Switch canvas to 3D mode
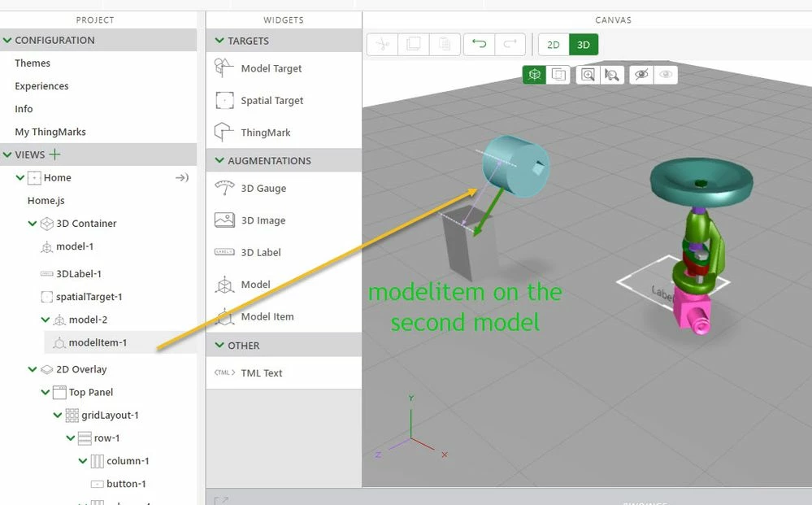812x505 pixels. click(584, 45)
